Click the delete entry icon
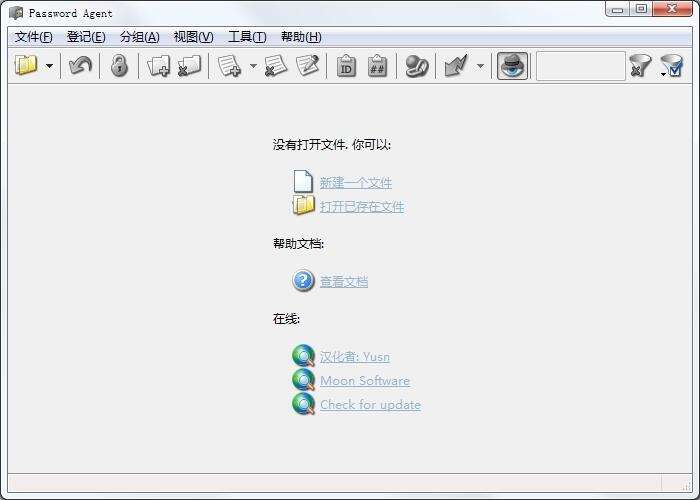The width and height of the screenshot is (700, 500). click(x=276, y=66)
